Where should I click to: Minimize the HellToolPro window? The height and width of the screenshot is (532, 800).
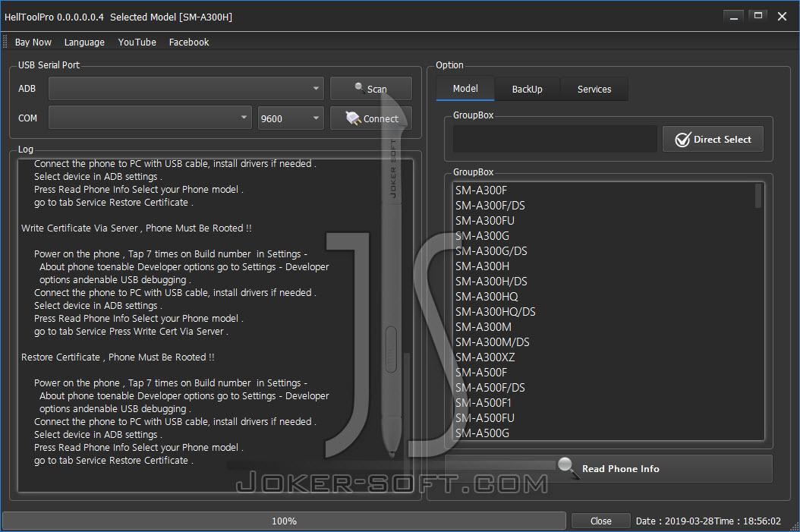pyautogui.click(x=734, y=17)
